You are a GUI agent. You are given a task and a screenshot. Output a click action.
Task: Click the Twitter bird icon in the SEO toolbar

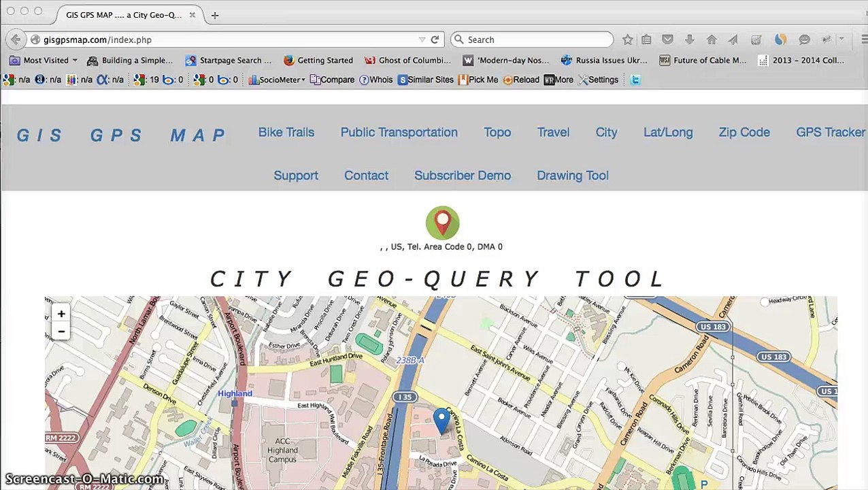coord(635,80)
